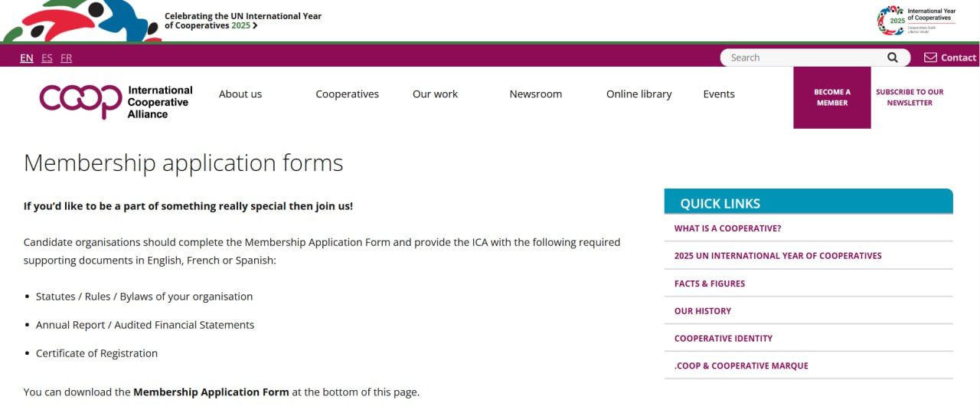The height and width of the screenshot is (420, 980).
Task: Open the Facts & Figures quick link
Action: click(x=709, y=284)
